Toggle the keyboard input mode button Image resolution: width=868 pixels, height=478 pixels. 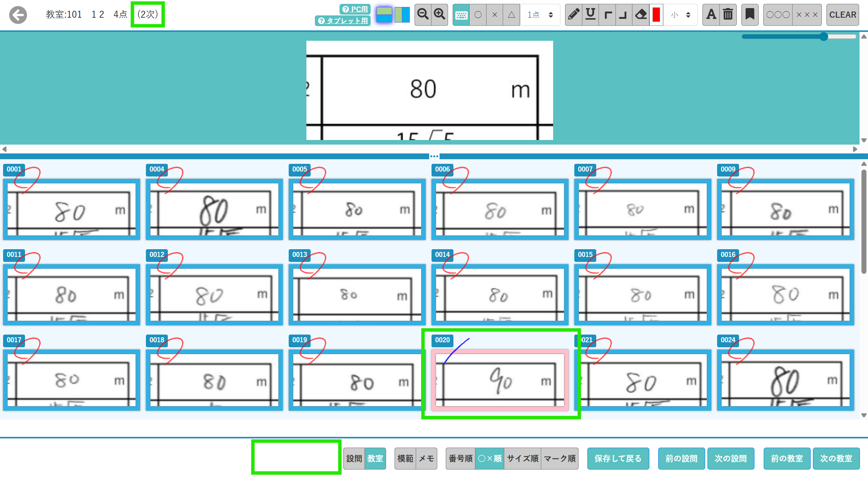[x=461, y=15]
